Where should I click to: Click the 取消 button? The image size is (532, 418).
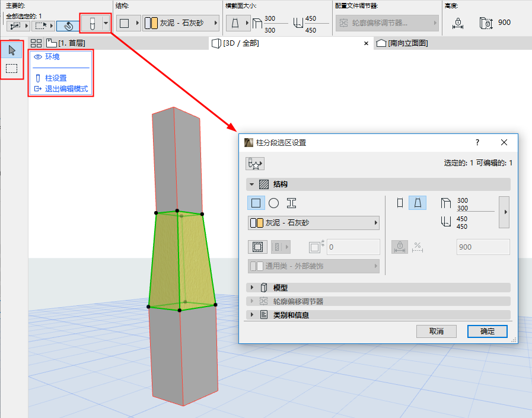pos(437,331)
